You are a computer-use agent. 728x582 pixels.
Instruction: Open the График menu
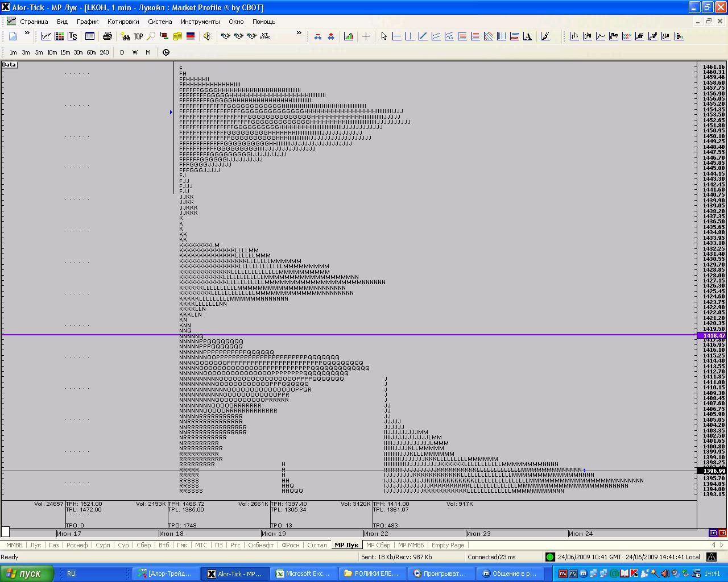88,22
